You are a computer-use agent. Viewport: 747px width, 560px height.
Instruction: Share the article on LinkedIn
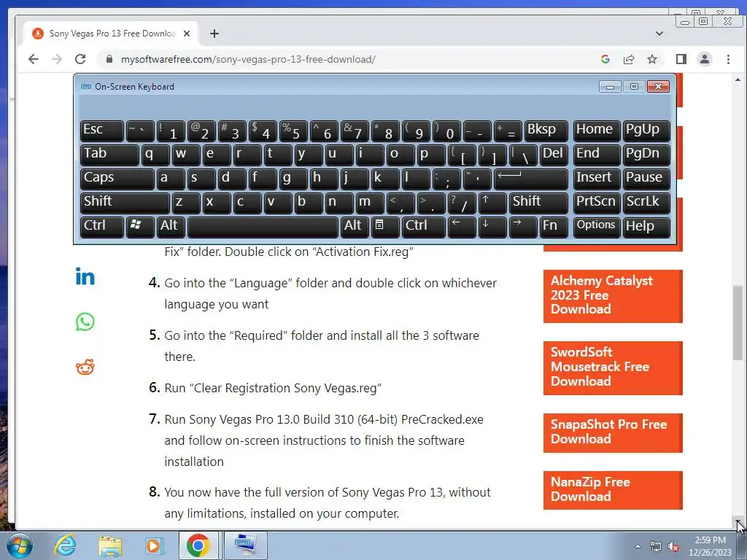[85, 276]
